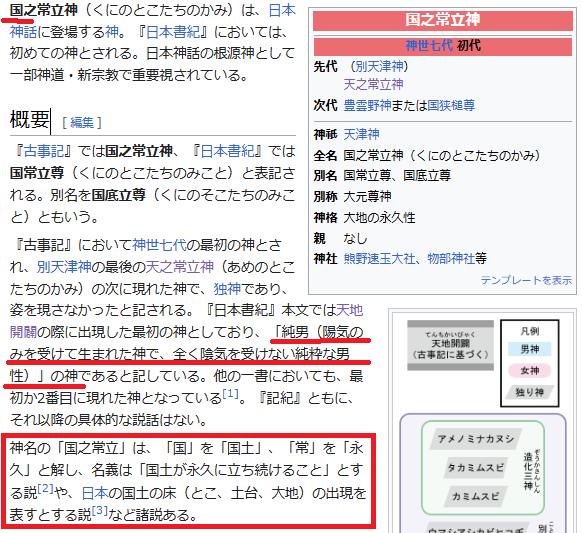Open the 天津神 link in 神祇 row

(362, 134)
